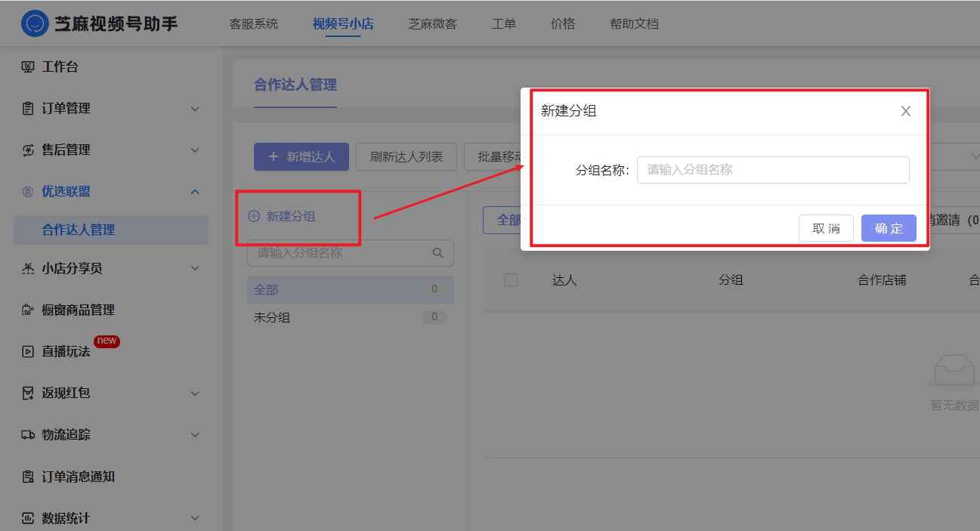Click the 芝麻视频号助手 logo icon

[34, 23]
